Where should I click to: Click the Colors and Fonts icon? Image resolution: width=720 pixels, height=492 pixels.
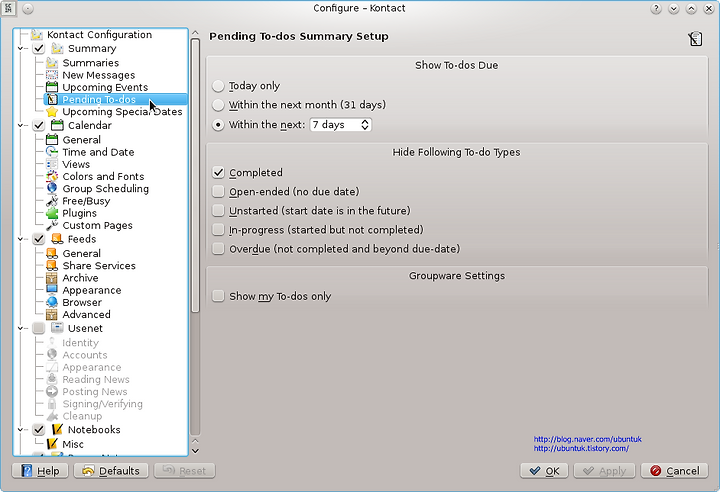(52, 176)
